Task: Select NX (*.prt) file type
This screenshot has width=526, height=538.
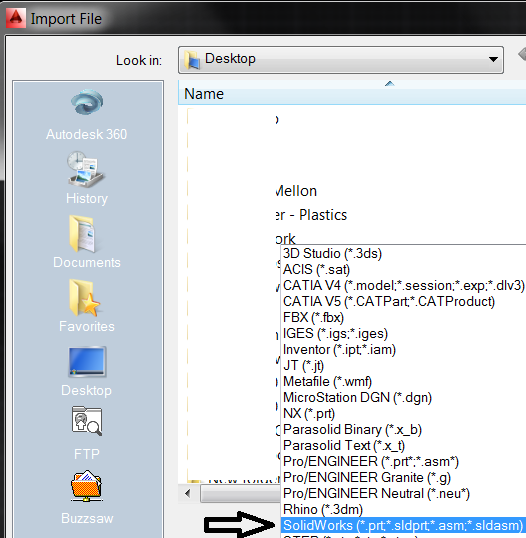Action: pyautogui.click(x=404, y=414)
